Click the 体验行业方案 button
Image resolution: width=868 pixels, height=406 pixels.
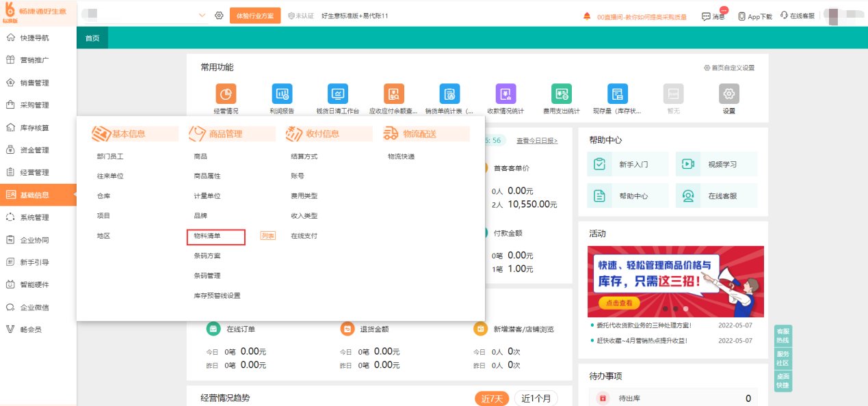pyautogui.click(x=255, y=16)
